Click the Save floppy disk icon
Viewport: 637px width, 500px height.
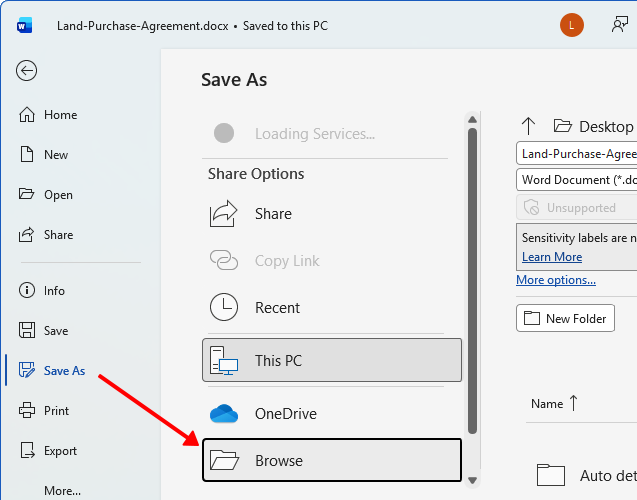[27, 330]
